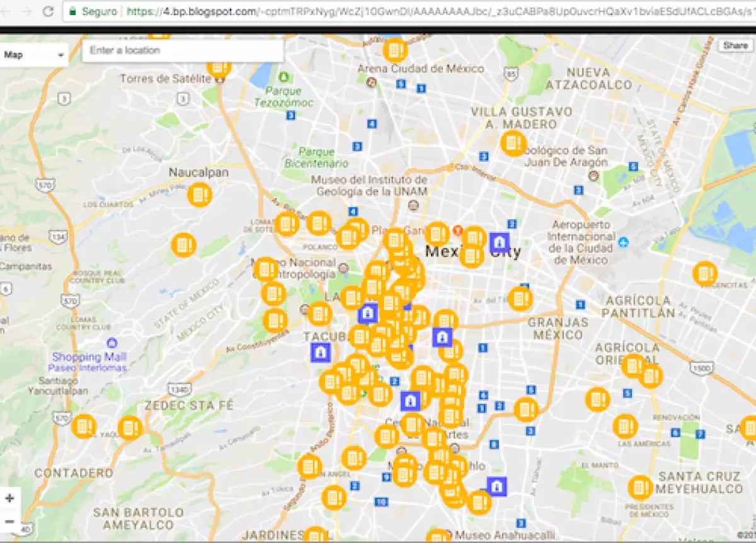The image size is (756, 543).
Task: Click the blue marker below the Tacubaya label
Action: pos(321,352)
